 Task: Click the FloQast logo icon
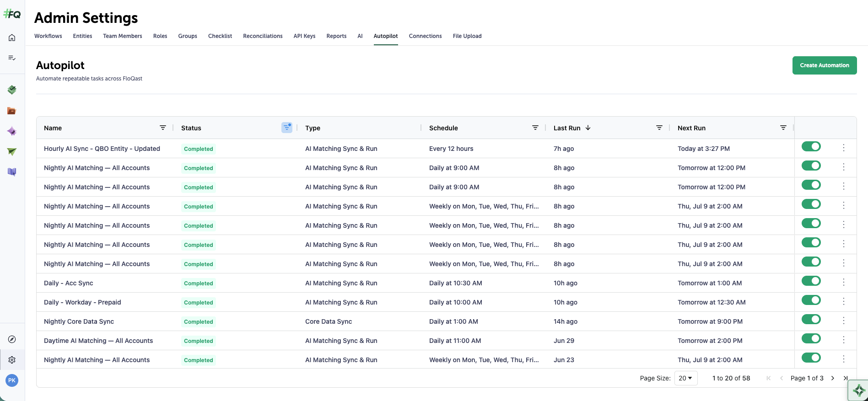tap(12, 14)
